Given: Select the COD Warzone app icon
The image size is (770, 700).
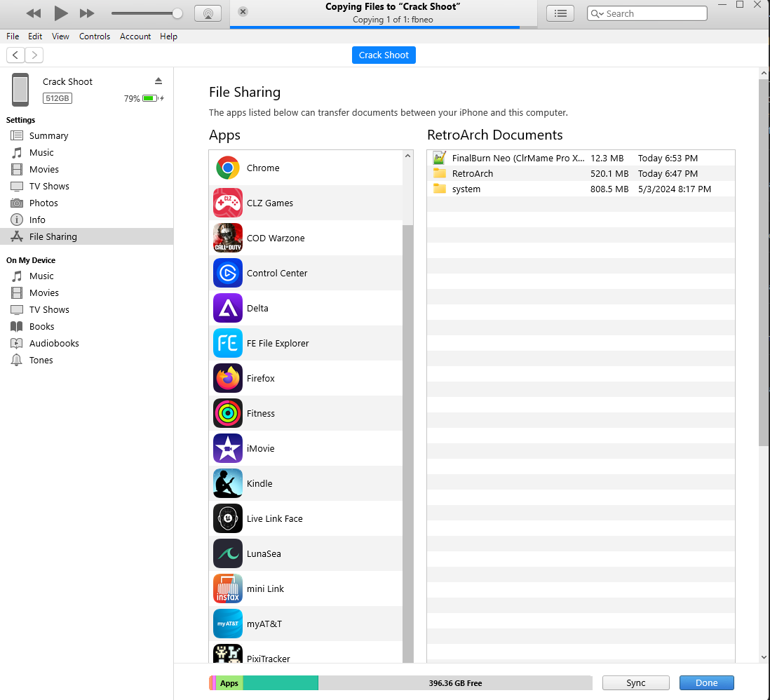Looking at the screenshot, I should point(228,238).
